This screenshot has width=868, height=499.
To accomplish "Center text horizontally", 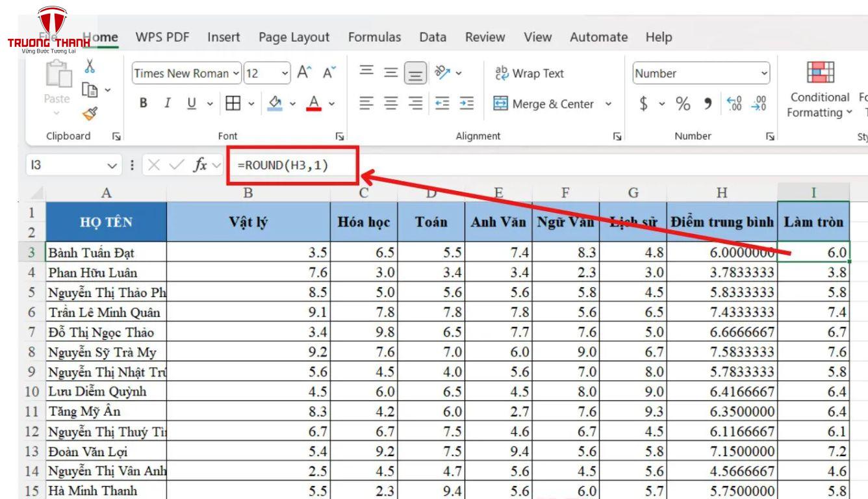I will (390, 103).
